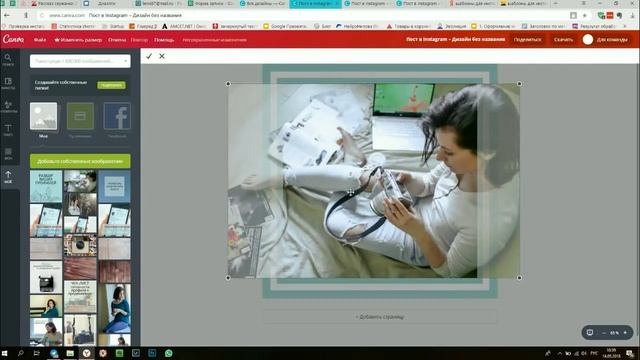640x360 pixels.
Task: Click the small green folders upgrade button
Action: [x=111, y=85]
